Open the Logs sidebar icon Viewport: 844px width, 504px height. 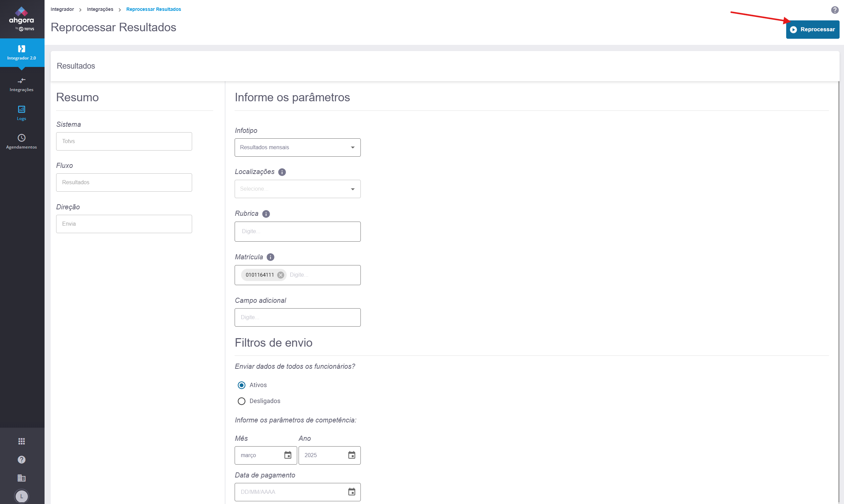[x=21, y=109]
